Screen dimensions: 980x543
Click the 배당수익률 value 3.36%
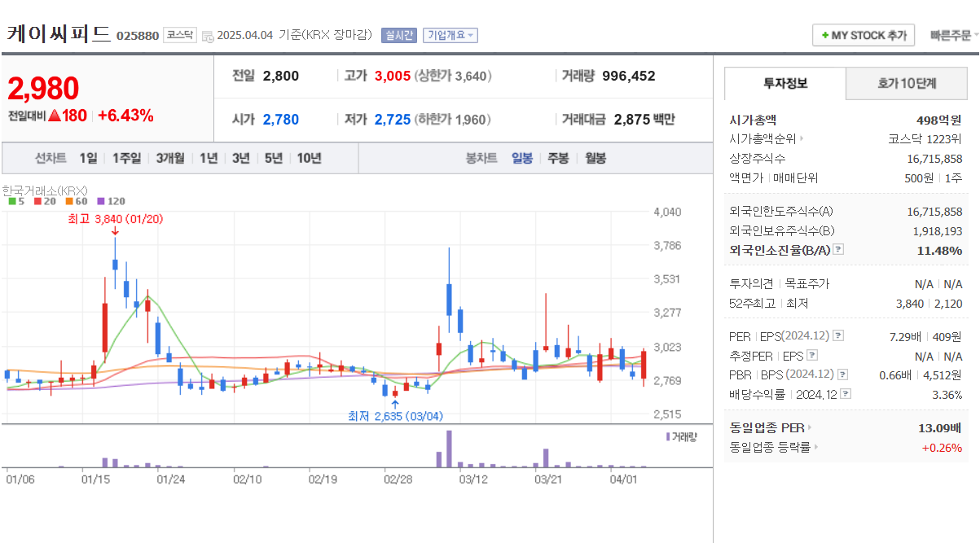coord(946,394)
